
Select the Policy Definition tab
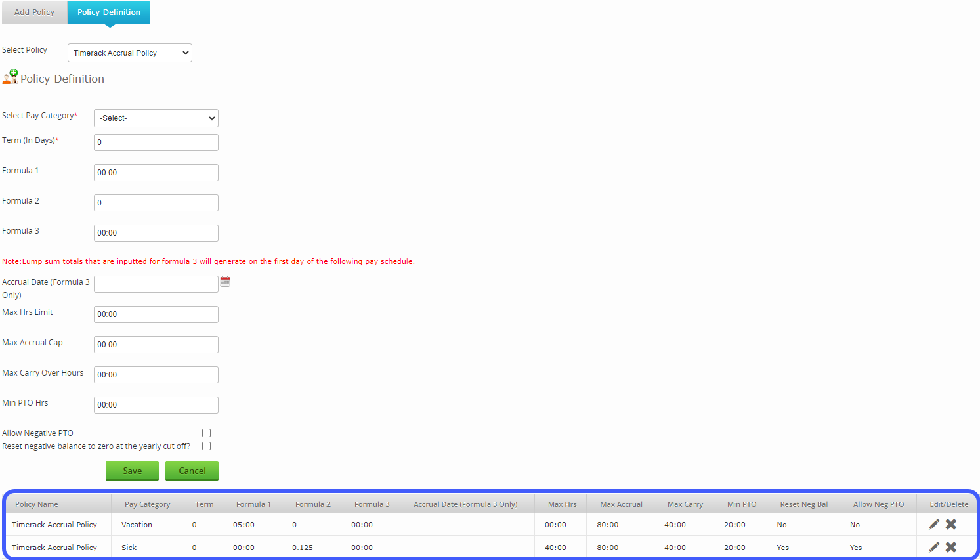click(109, 12)
